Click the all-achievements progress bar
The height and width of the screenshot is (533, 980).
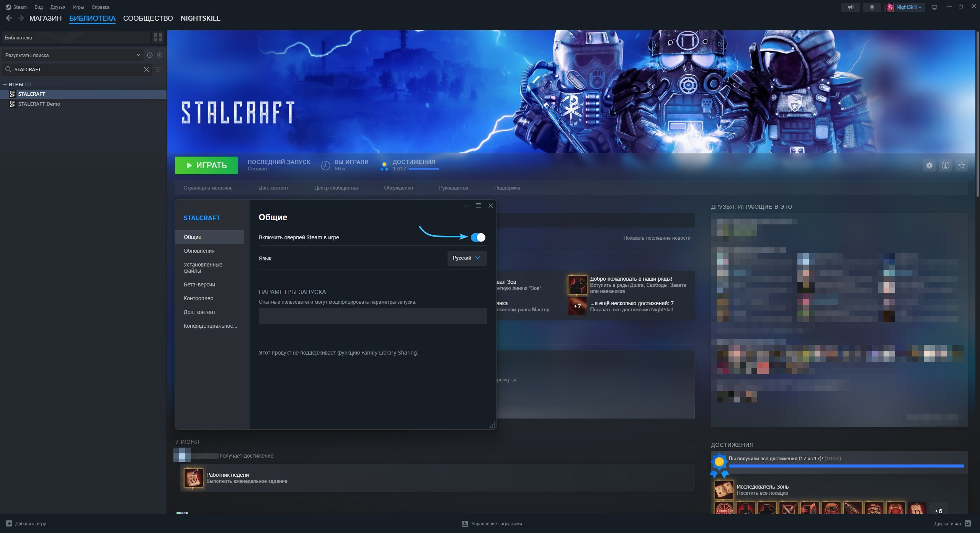click(x=846, y=466)
